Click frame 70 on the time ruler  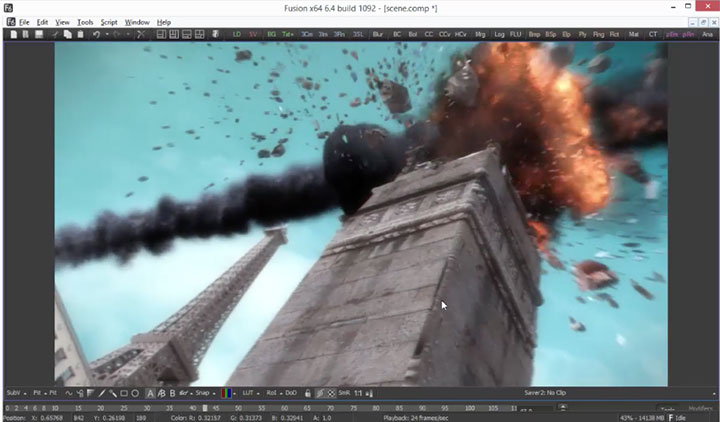coord(331,408)
